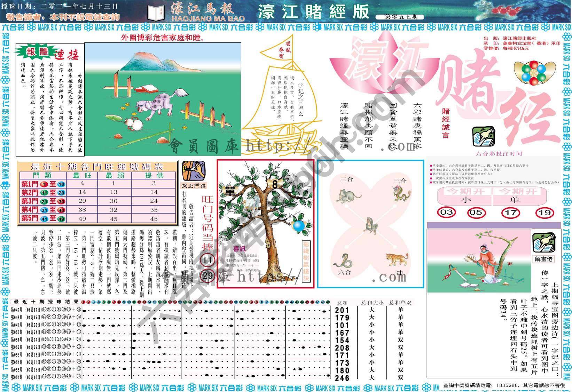The width and height of the screenshot is (572, 392).
Task: Click 最旺 value 38 in 第4門 row
Action: (x=82, y=210)
